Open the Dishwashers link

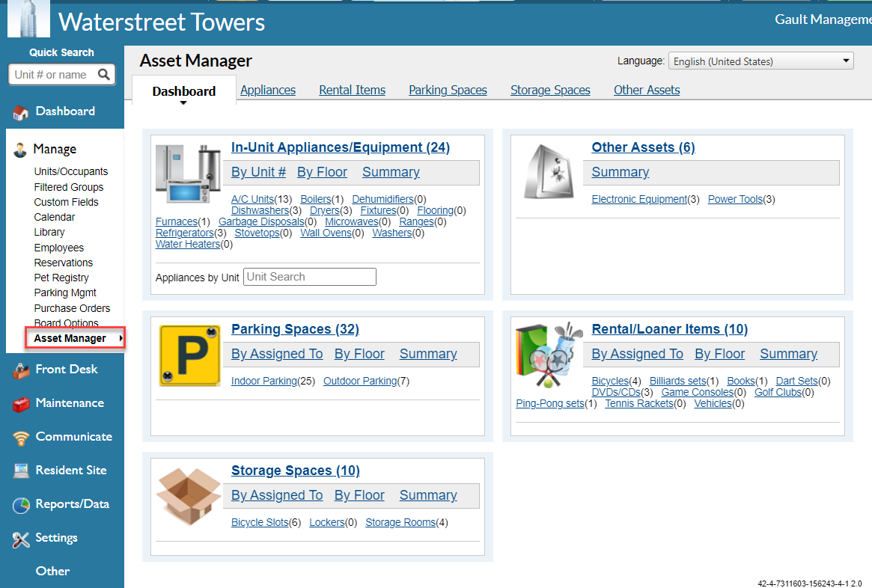click(x=260, y=210)
